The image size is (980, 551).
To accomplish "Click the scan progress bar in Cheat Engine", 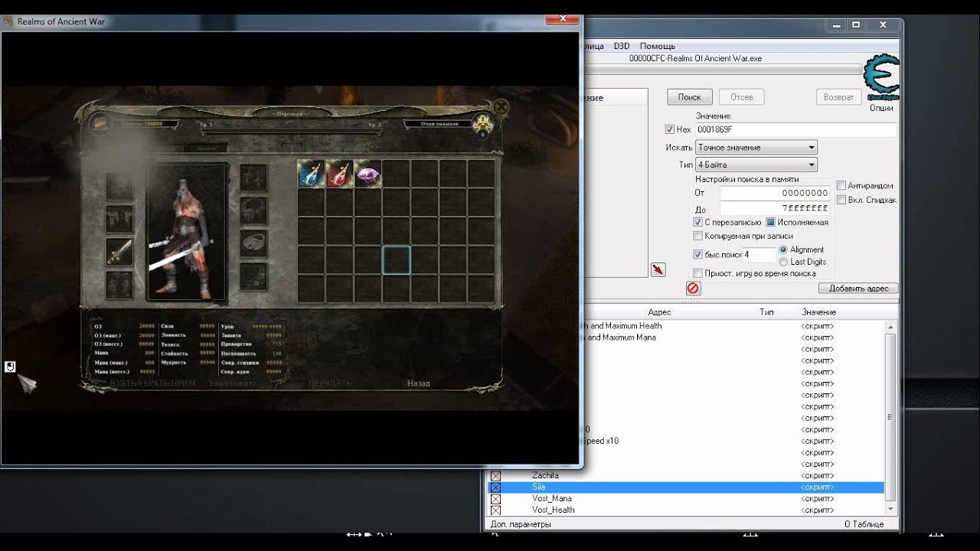I will (x=723, y=70).
